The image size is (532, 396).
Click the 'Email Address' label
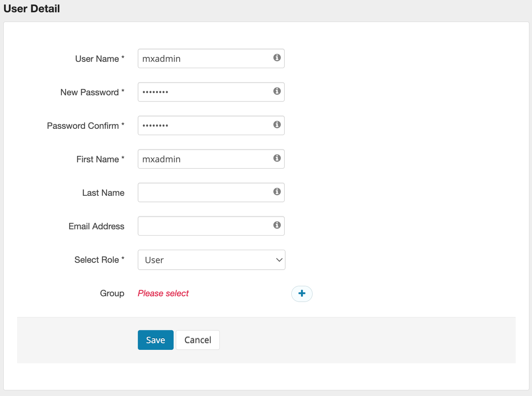click(x=96, y=226)
